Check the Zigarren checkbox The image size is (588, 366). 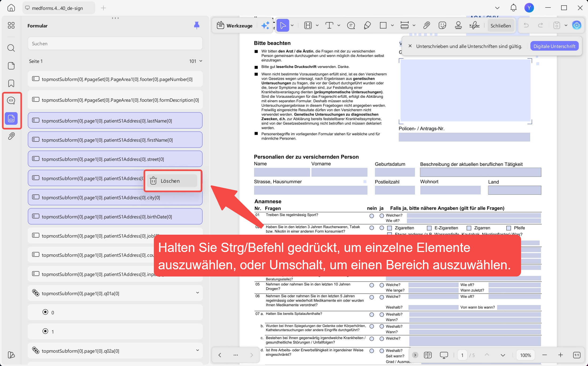click(469, 228)
